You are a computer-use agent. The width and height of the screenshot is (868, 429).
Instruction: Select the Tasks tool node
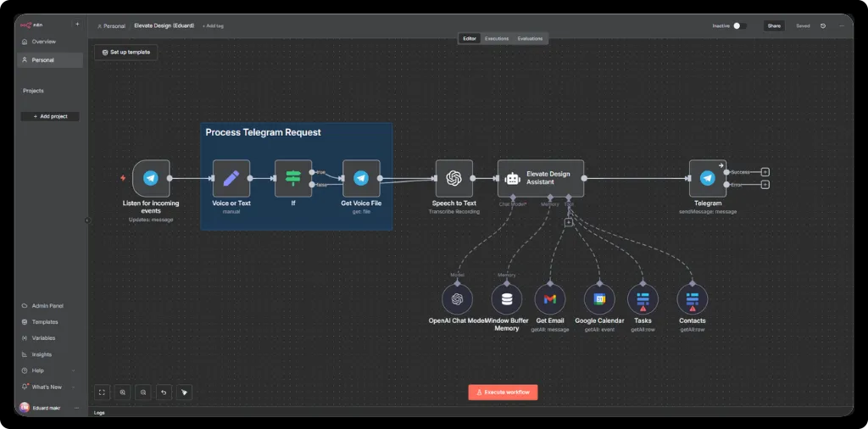tap(643, 299)
